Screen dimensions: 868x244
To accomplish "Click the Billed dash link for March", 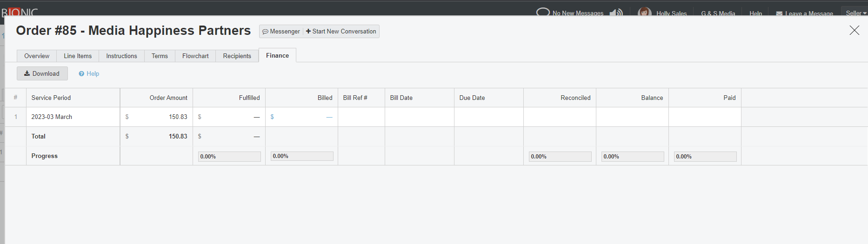I will point(329,117).
